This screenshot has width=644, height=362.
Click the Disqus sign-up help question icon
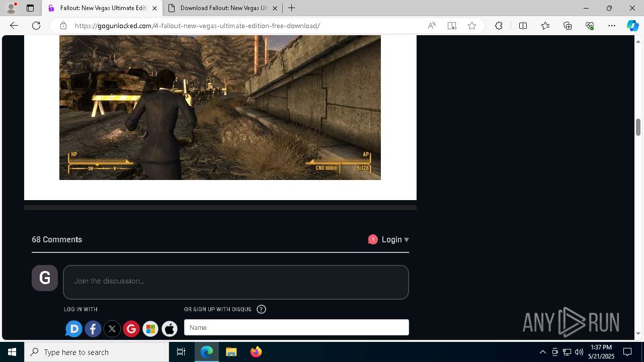261,309
